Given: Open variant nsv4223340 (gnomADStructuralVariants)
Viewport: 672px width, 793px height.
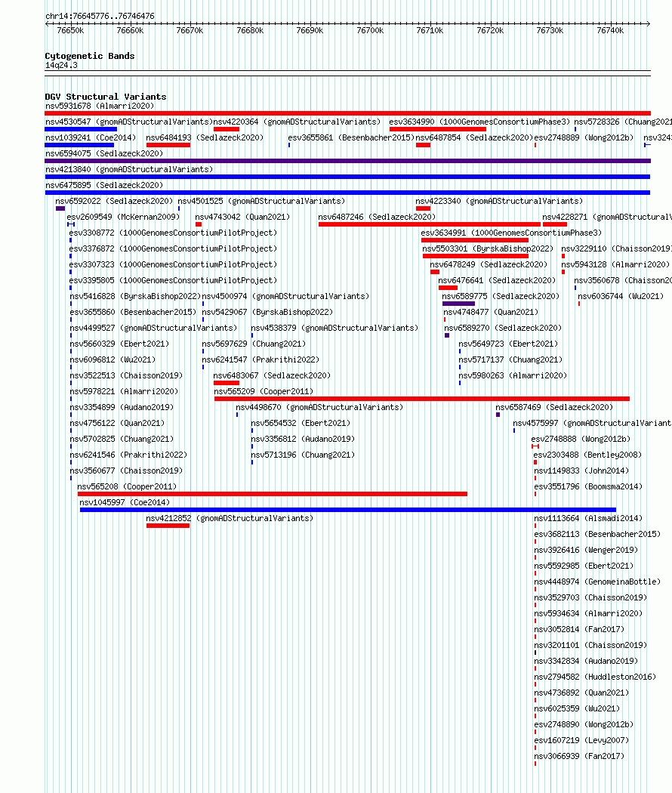Looking at the screenshot, I should pos(499,202).
